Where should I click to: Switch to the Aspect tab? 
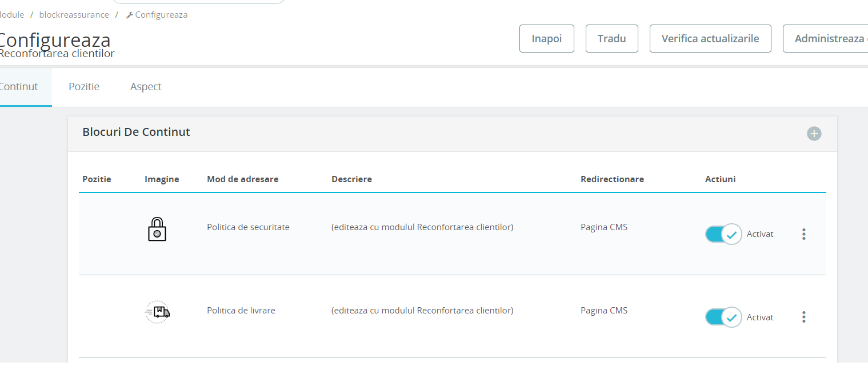pyautogui.click(x=146, y=87)
